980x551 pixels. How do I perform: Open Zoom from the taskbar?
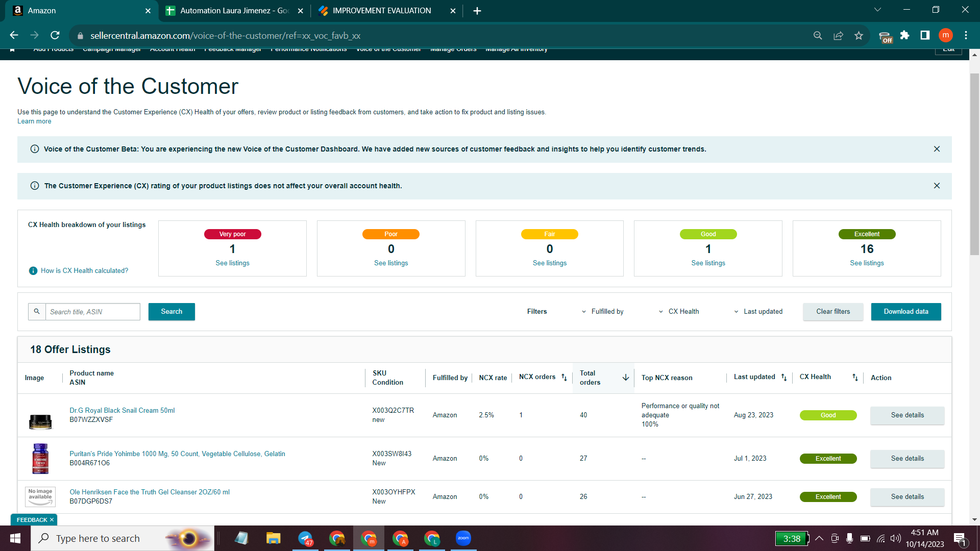point(463,538)
